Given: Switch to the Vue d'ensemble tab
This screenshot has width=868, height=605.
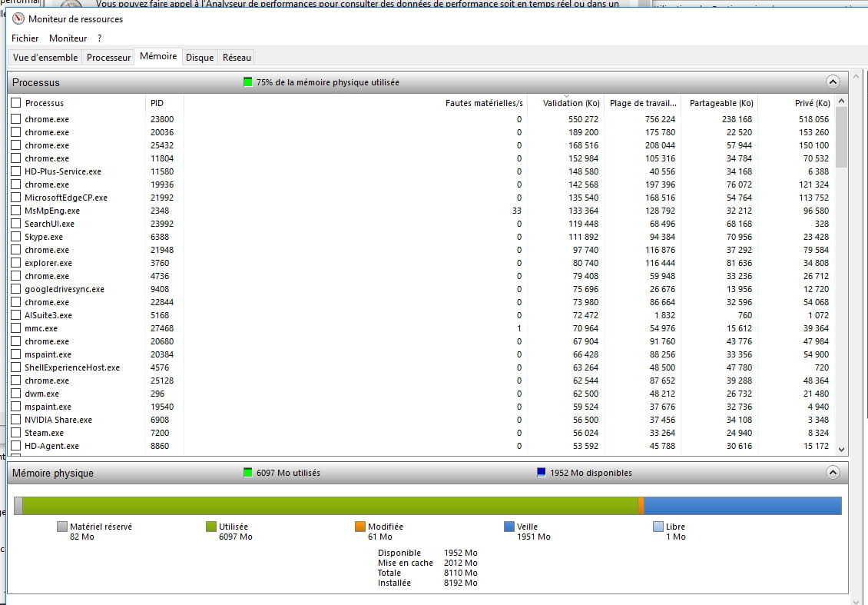Looking at the screenshot, I should pos(45,58).
